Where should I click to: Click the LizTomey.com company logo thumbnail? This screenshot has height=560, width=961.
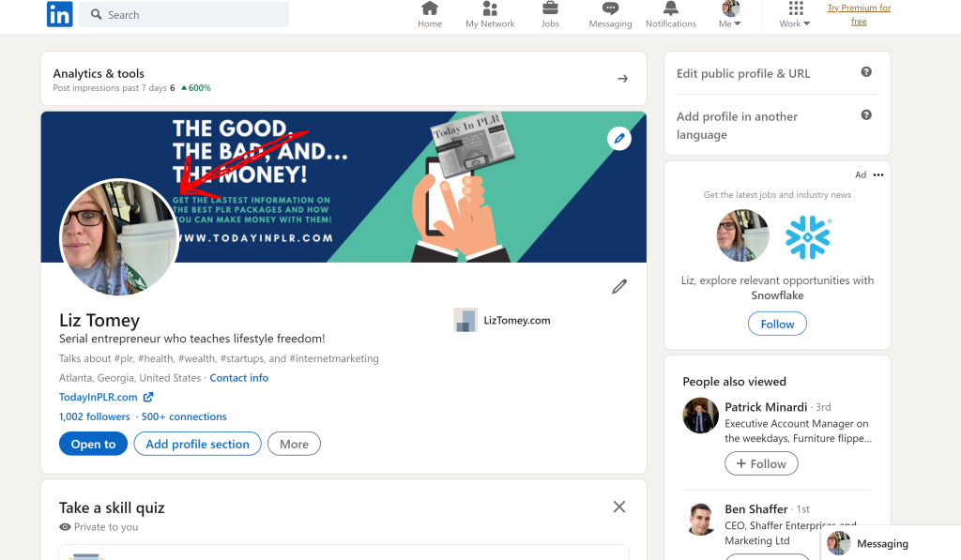click(465, 320)
